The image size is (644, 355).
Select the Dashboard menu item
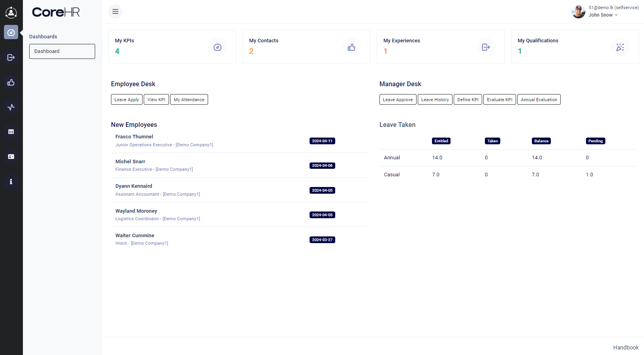point(62,51)
